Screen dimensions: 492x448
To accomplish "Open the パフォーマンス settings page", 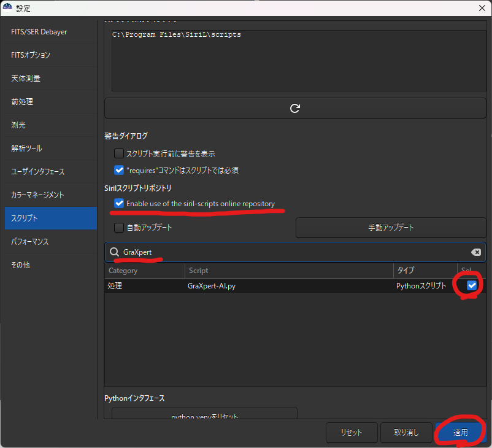I will pos(48,242).
